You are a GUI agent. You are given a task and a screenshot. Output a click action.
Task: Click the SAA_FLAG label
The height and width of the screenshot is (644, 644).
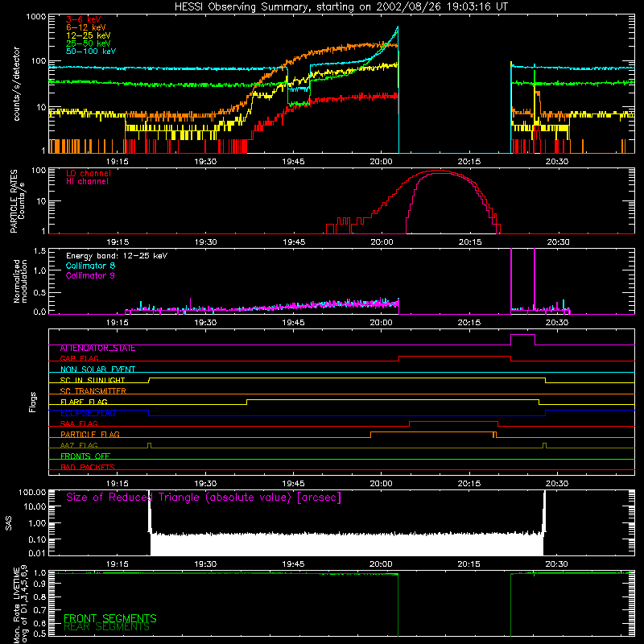[x=79, y=424]
